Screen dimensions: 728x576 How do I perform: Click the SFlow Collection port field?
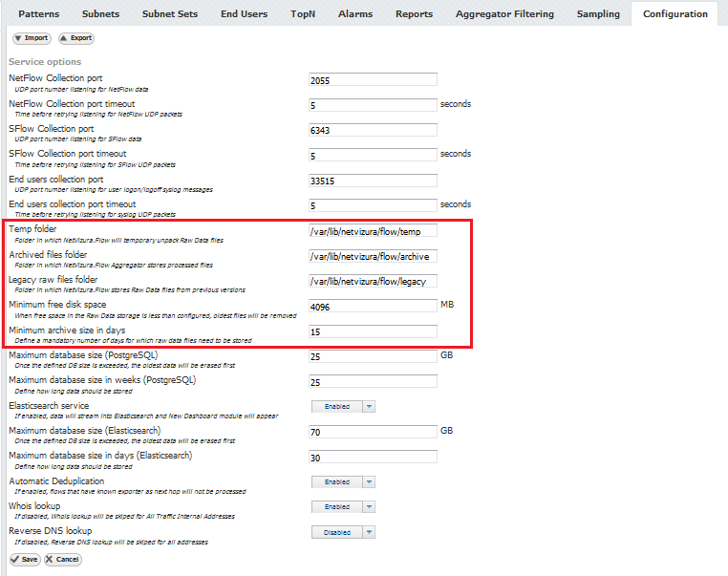pos(373,130)
